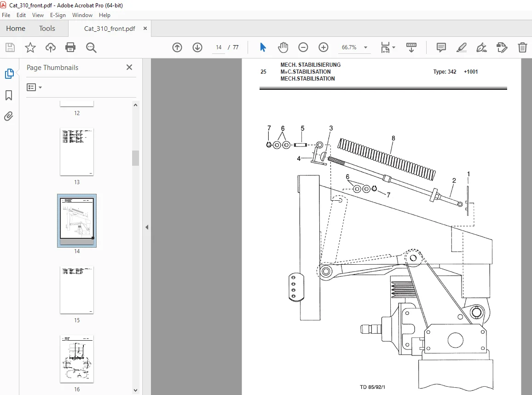Image resolution: width=532 pixels, height=395 pixels.
Task: Close the Page Thumbnails panel
Action: (x=129, y=67)
